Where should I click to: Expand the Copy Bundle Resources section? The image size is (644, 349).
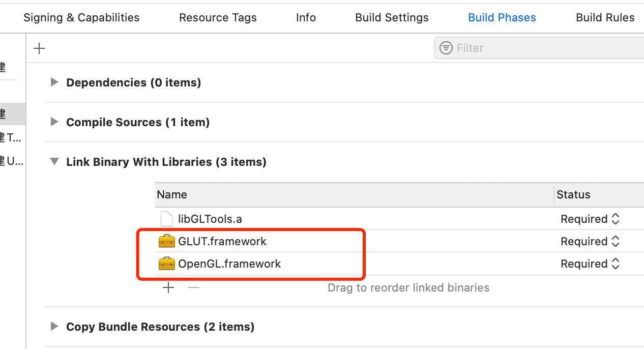tap(54, 327)
